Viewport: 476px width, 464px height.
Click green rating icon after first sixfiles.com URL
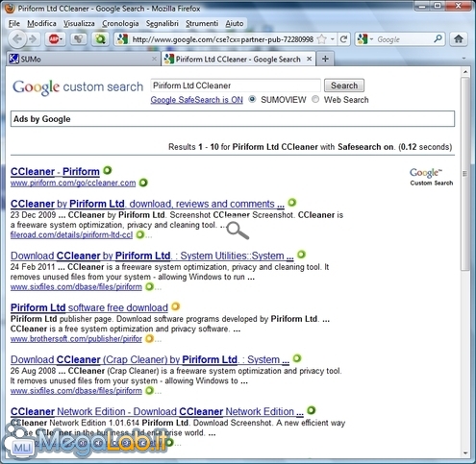149,286
